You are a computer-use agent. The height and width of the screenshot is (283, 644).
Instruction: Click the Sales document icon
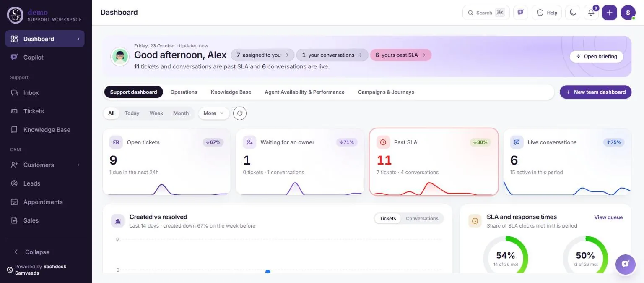point(14,220)
